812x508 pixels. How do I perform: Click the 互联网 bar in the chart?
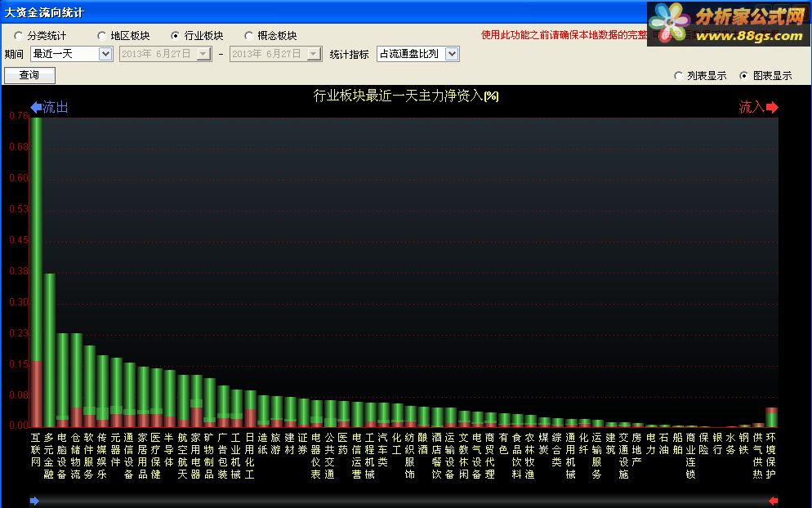36,273
